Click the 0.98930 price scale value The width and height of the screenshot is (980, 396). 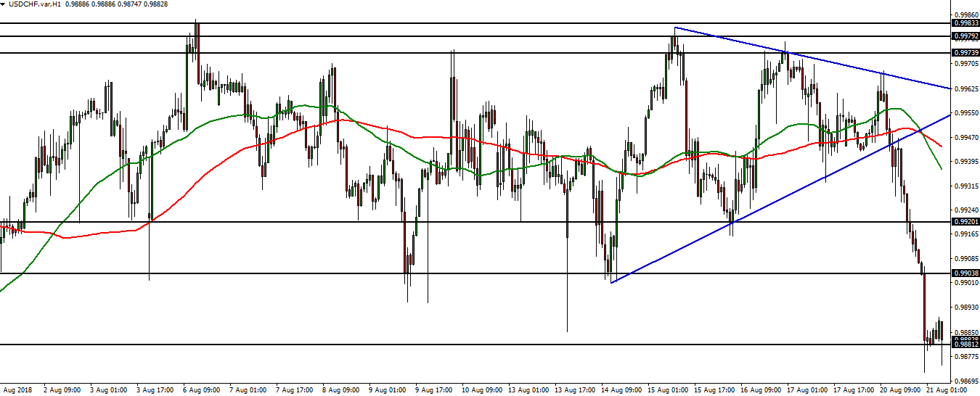coord(968,308)
